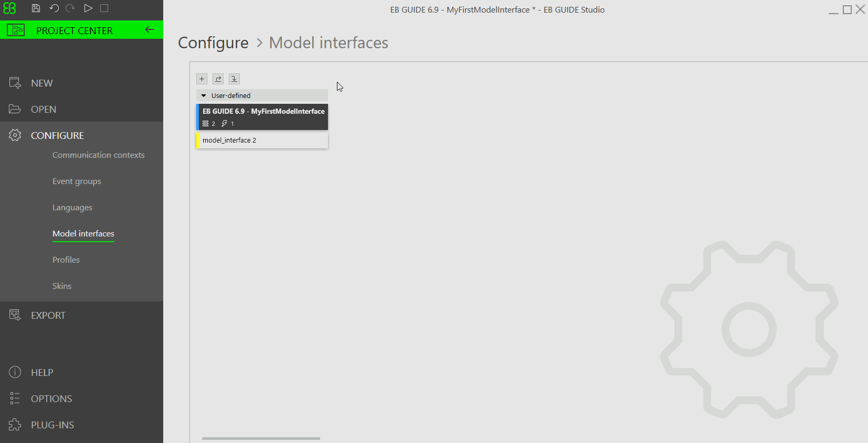Click the PLUG-INS puzzle icon

pyautogui.click(x=15, y=425)
